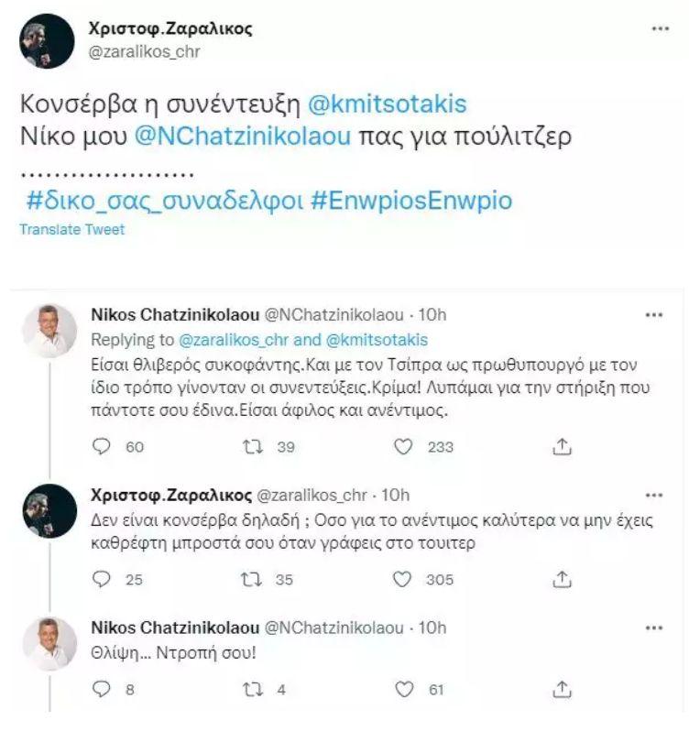The width and height of the screenshot is (700, 742).
Task: Like the tweet with 305 likes
Action: pos(403,579)
